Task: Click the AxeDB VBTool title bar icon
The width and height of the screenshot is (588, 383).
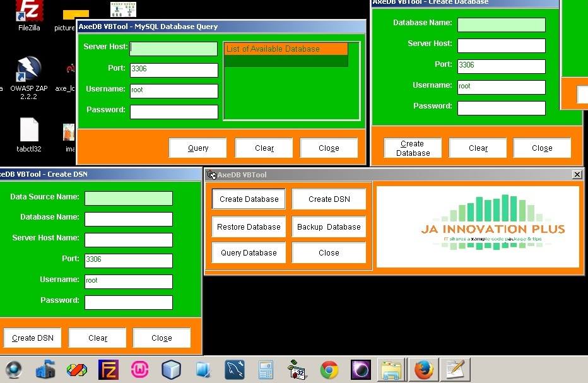Action: coord(211,175)
